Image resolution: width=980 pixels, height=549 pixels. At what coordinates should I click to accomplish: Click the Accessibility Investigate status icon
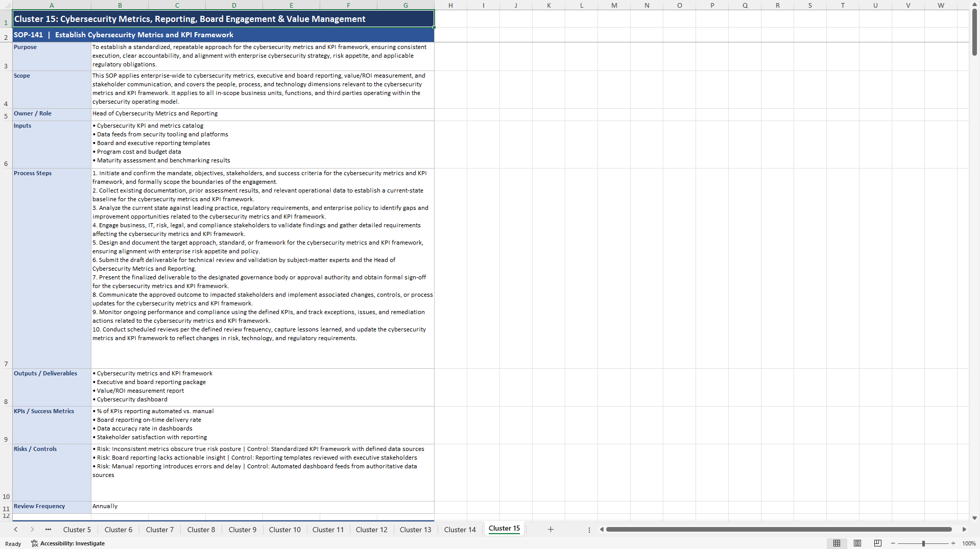click(67, 543)
